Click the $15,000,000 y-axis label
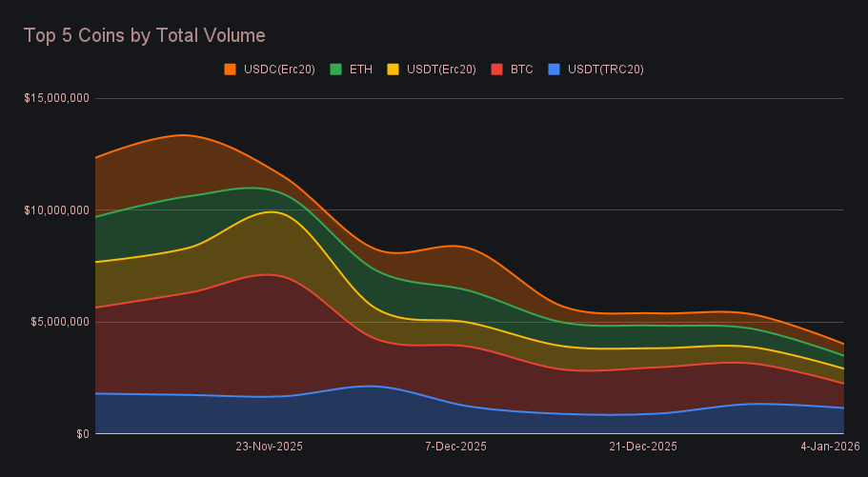This screenshot has width=868, height=477. [57, 98]
